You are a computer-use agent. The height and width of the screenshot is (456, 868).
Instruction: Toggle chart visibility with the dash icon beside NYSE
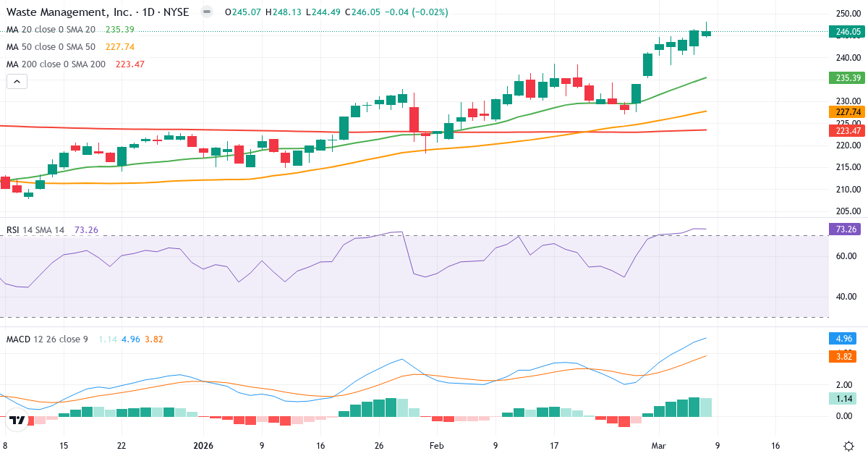tap(206, 12)
